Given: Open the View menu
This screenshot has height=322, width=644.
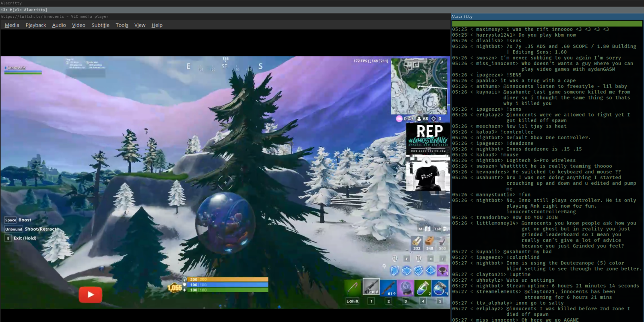Looking at the screenshot, I should point(140,25).
